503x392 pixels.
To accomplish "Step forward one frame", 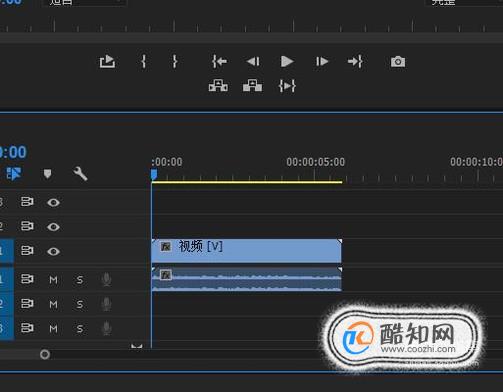I will [x=322, y=62].
